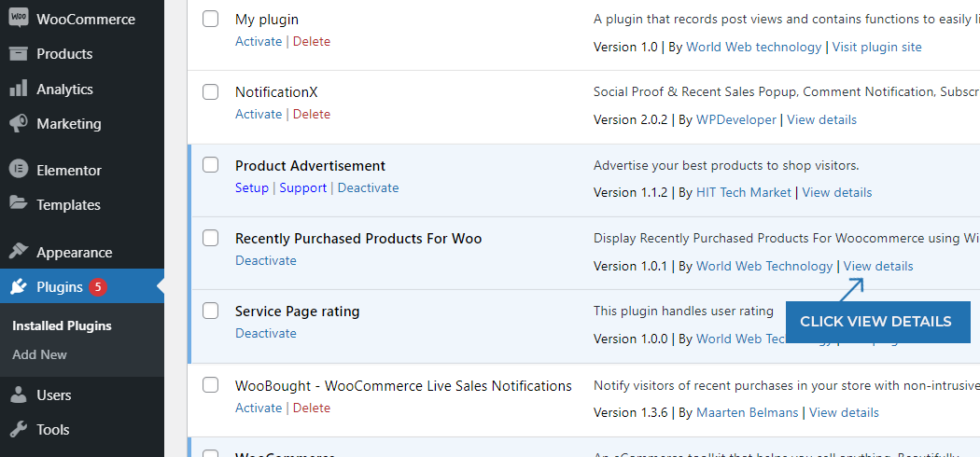
Task: Select the Product Advertisement checkbox
Action: (x=211, y=165)
